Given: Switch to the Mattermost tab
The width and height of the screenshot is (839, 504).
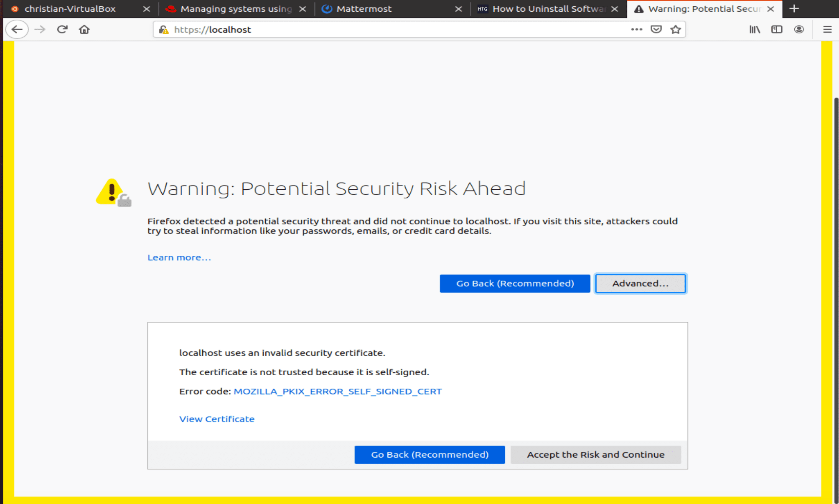Looking at the screenshot, I should point(364,9).
